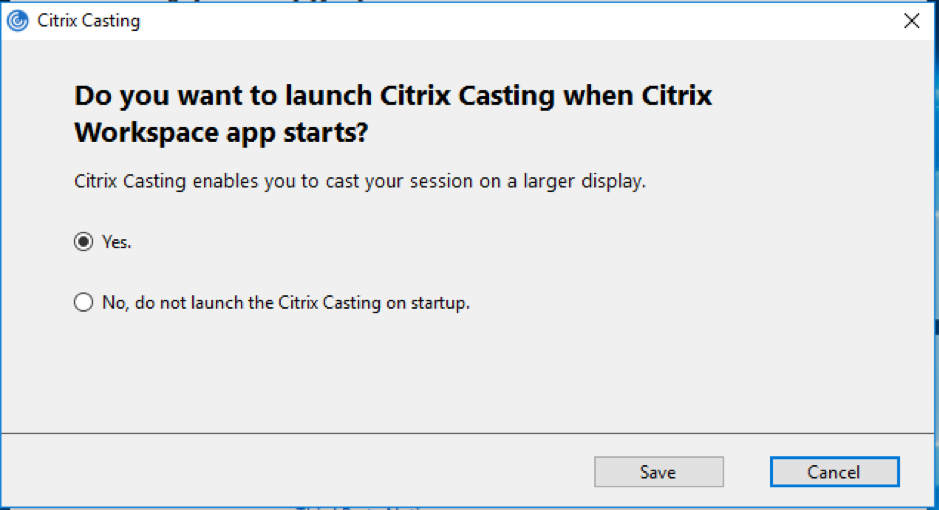Dismiss the dialog with Cancel
Viewport: 939px width, 510px height.
coord(834,472)
